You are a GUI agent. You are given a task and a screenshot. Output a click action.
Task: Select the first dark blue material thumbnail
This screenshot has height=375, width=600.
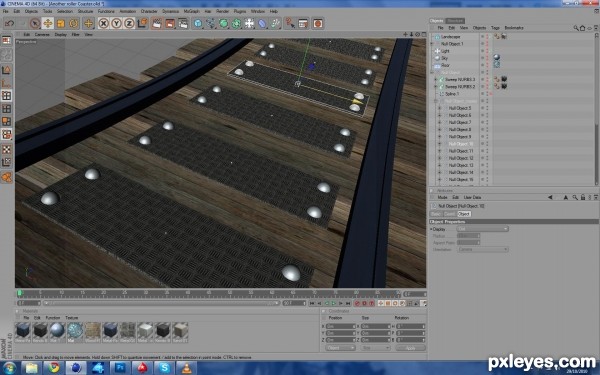coord(23,331)
